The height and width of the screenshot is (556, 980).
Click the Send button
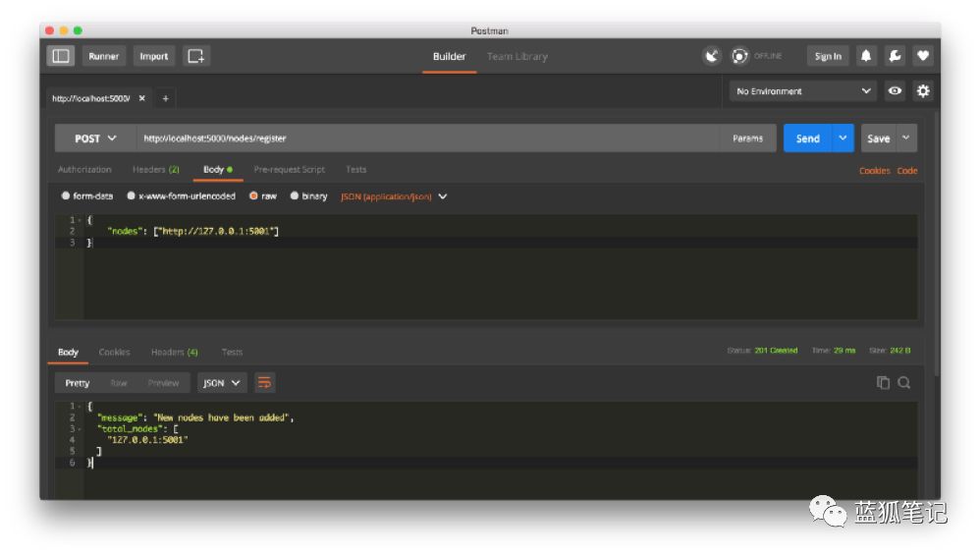coord(807,139)
